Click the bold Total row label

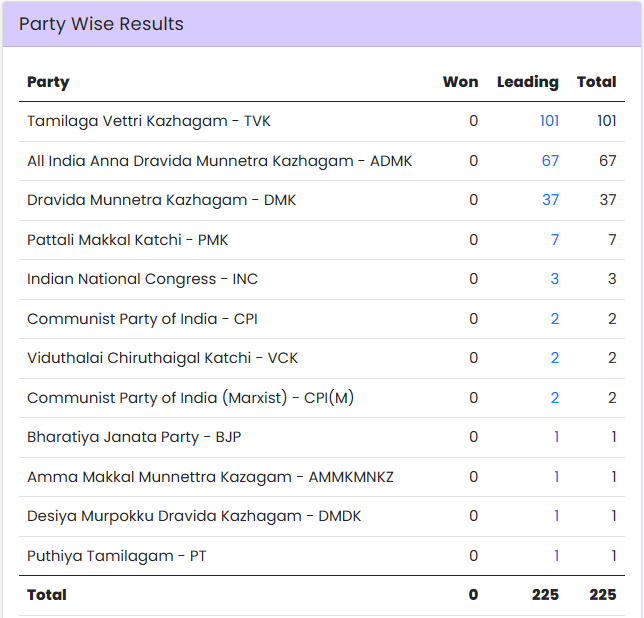coord(46,595)
